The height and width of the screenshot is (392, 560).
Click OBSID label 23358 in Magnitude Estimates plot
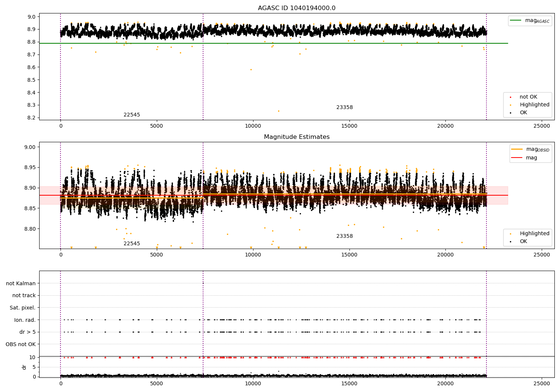tap(345, 236)
